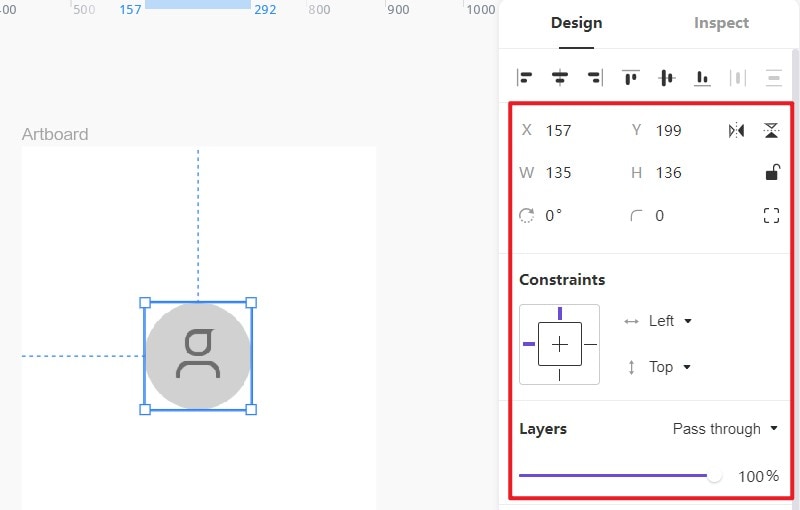Viewport: 800px width, 510px height.
Task: Click the center constraint box
Action: pyautogui.click(x=560, y=344)
